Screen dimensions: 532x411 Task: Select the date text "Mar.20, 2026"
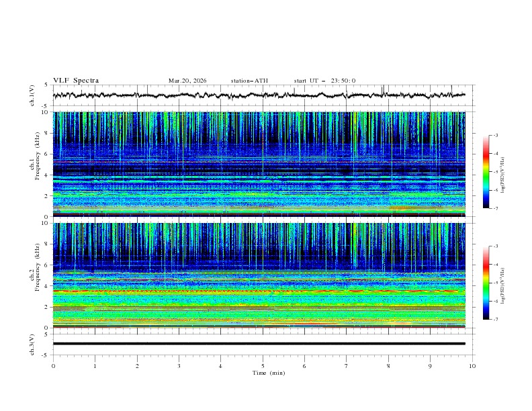pos(187,81)
